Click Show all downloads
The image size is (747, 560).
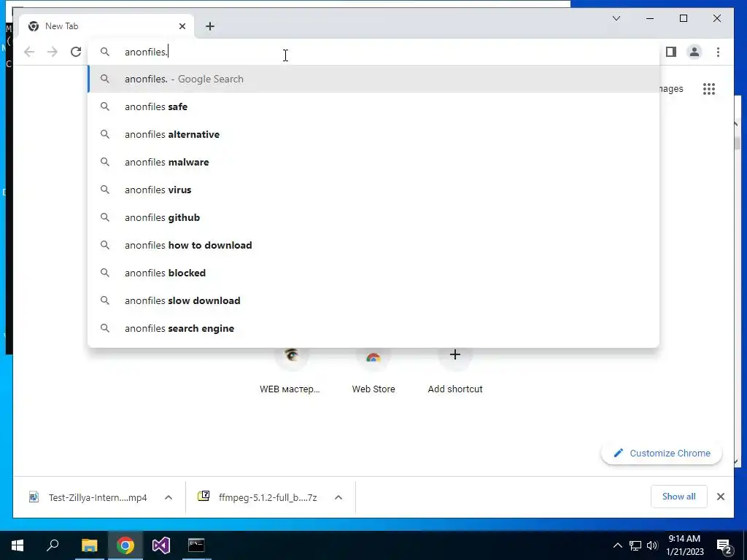[x=679, y=497]
